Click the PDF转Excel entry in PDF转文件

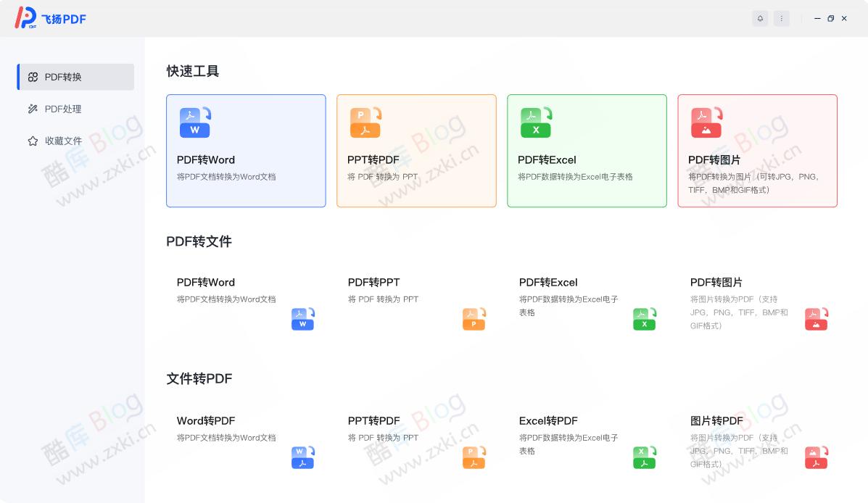tap(547, 282)
